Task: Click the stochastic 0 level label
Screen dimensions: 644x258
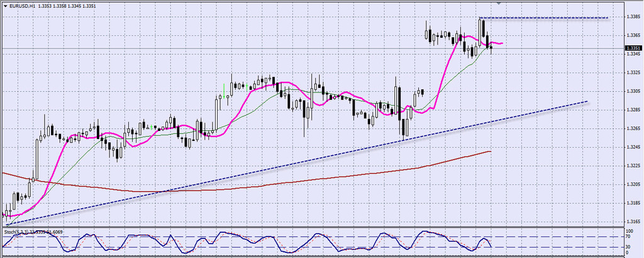Action: (x=628, y=253)
